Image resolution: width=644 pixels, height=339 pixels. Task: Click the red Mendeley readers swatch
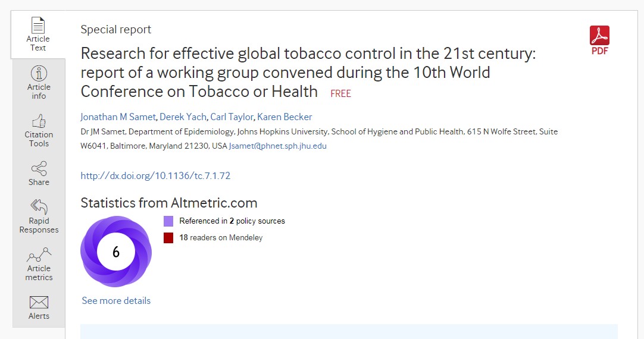tap(168, 238)
